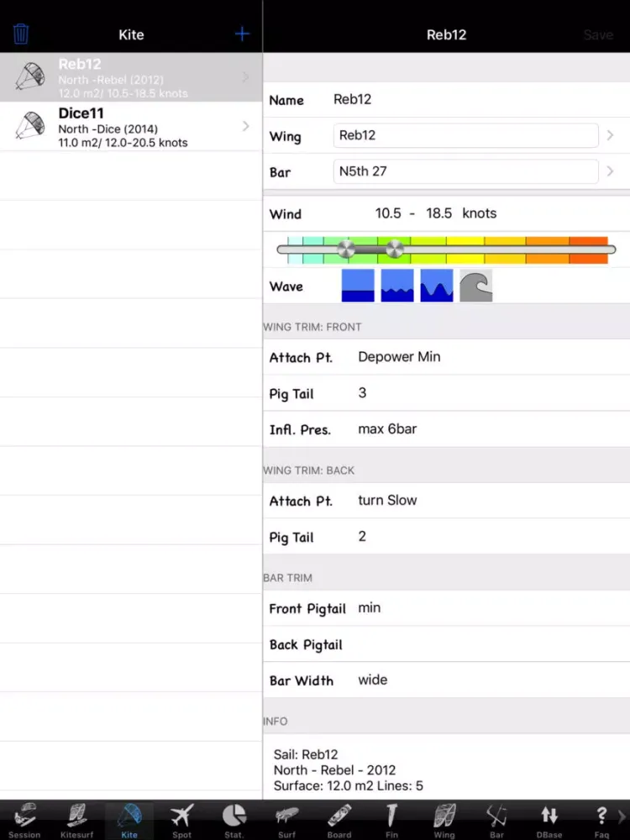This screenshot has height=840, width=630.
Task: Open Dice11 row disclosure chevron
Action: (x=246, y=126)
